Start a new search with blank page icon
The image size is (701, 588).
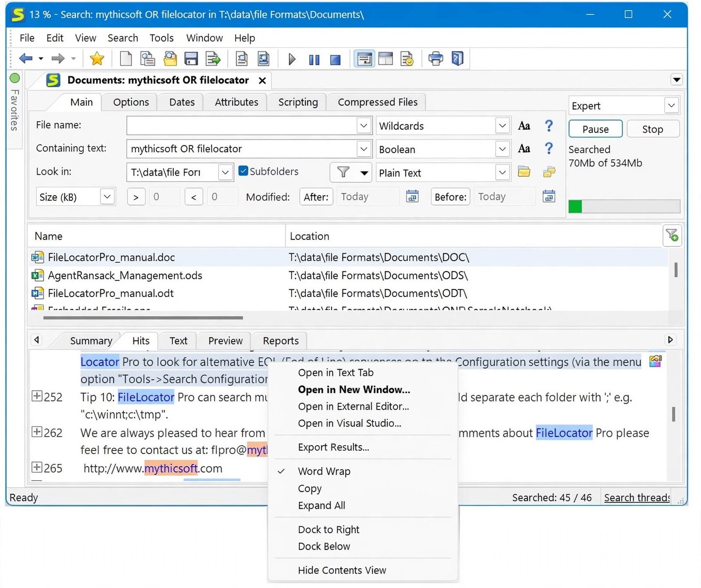[126, 58]
